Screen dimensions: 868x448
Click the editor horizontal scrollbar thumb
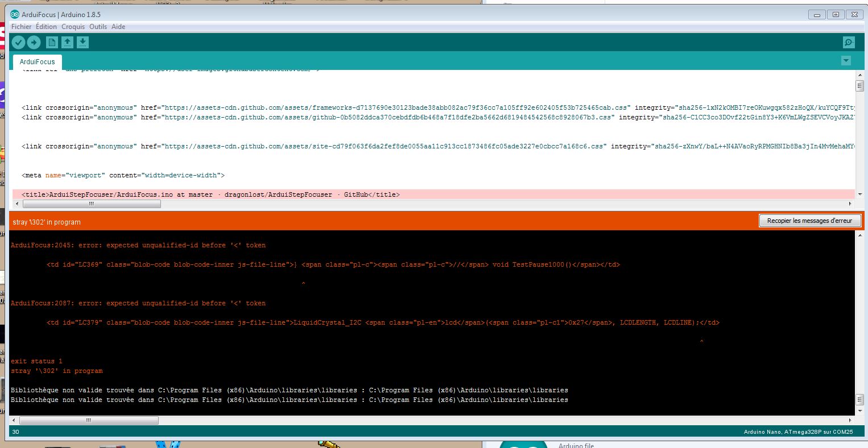[x=90, y=204]
